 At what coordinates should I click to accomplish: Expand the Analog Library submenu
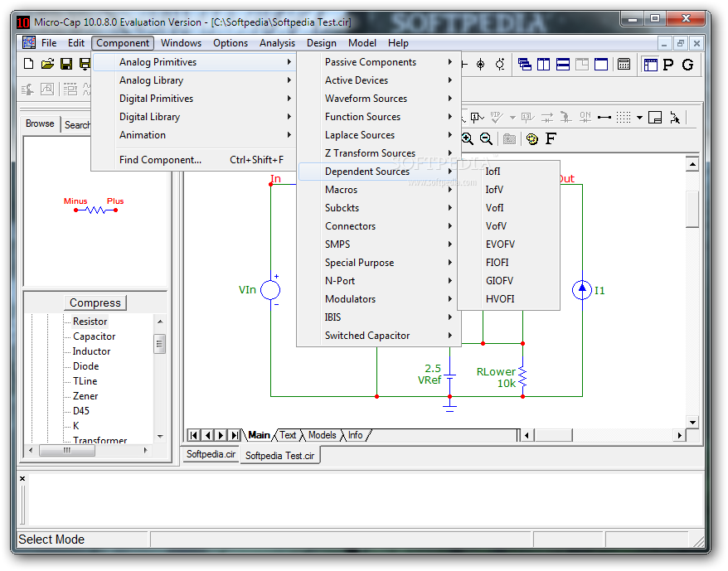coord(193,80)
